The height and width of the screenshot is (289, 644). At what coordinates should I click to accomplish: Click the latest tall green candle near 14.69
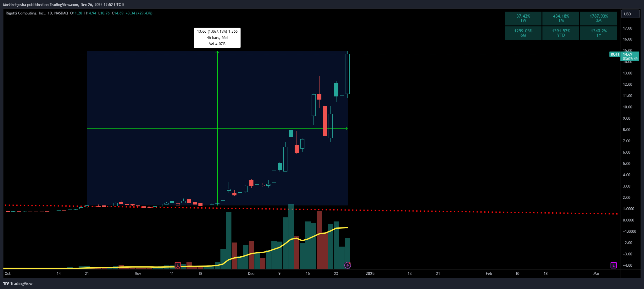coord(347,74)
